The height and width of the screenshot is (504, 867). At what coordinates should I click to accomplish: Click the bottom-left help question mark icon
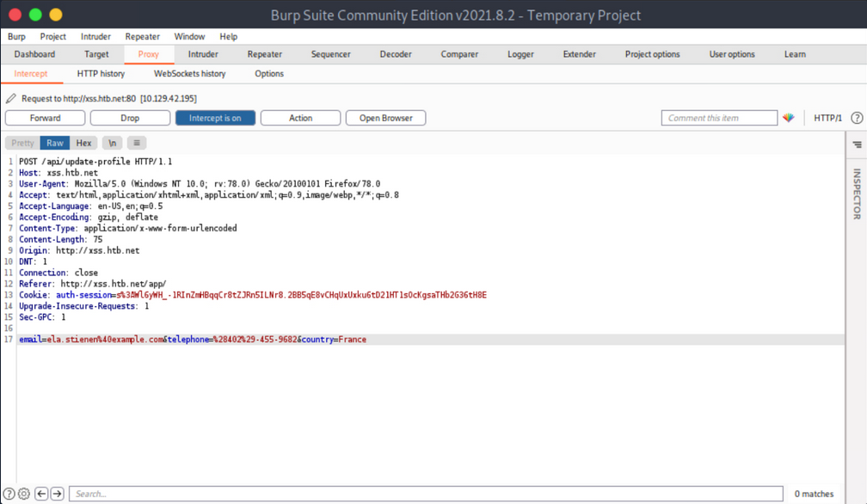point(9,493)
